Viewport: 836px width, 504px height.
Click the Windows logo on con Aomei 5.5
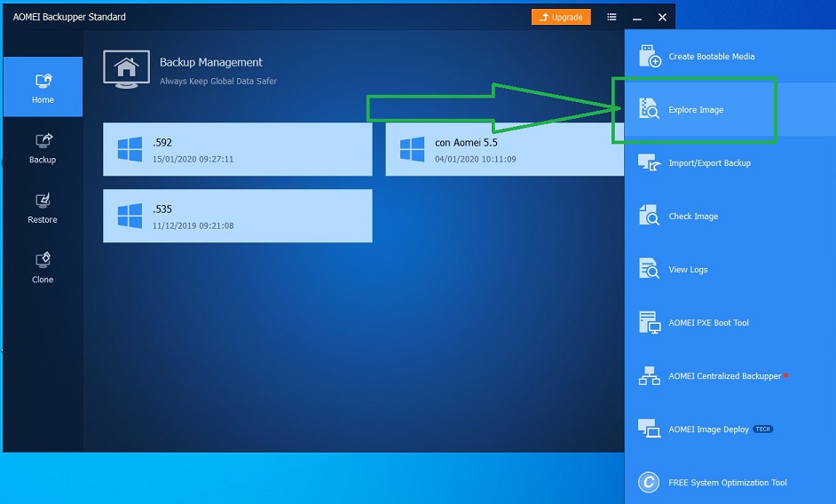(412, 149)
